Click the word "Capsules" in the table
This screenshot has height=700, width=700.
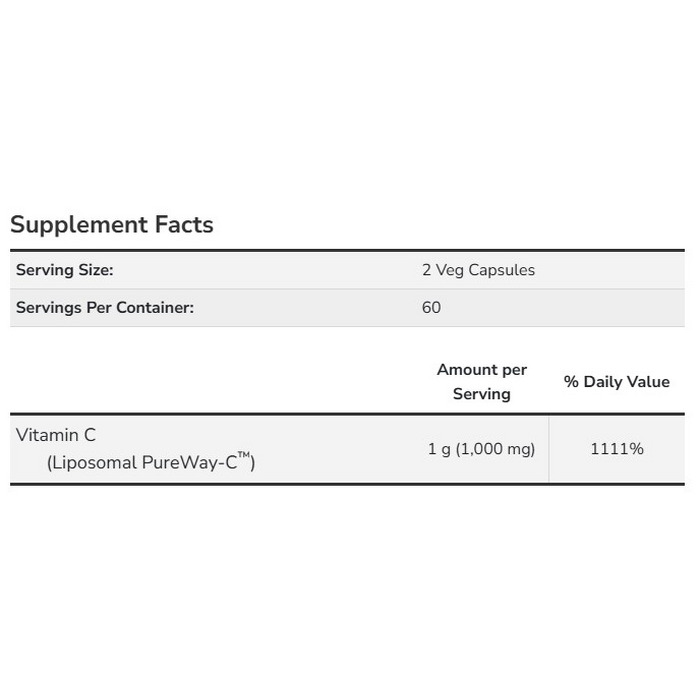(x=503, y=270)
